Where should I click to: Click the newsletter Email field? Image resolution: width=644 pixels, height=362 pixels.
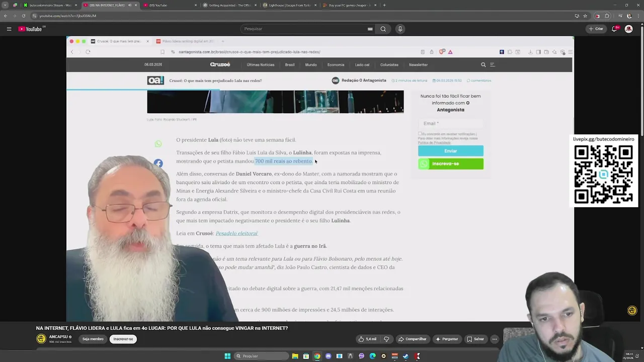[451, 123]
